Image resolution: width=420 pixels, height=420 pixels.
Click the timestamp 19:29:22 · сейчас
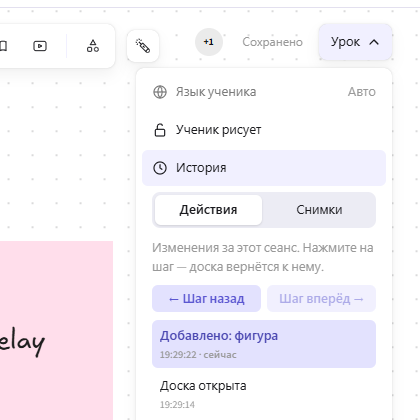click(198, 355)
